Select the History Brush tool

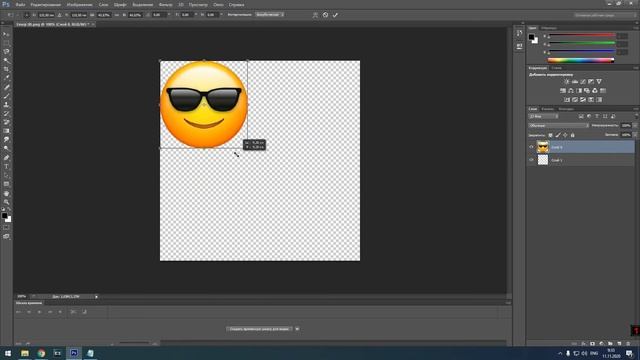(x=6, y=113)
